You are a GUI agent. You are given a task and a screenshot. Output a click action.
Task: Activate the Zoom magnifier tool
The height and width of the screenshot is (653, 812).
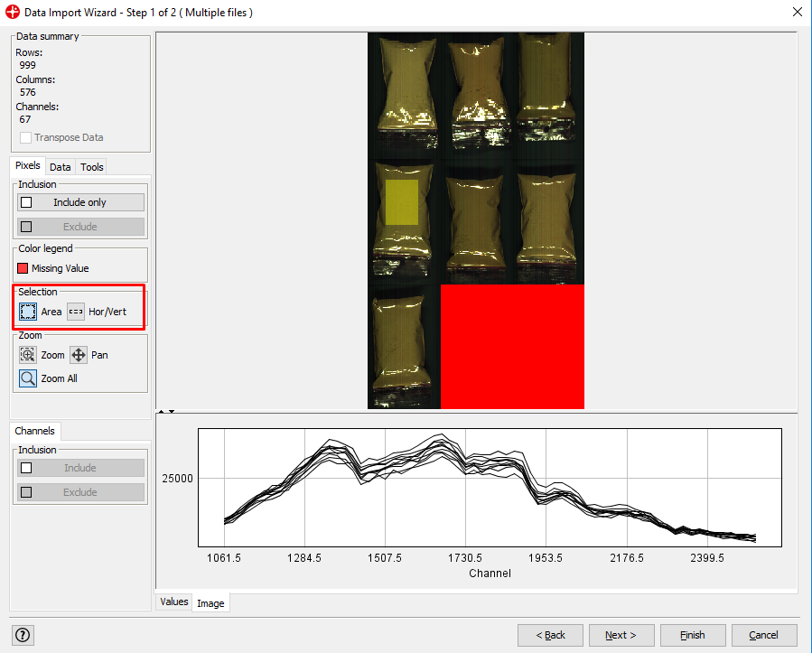pyautogui.click(x=28, y=355)
